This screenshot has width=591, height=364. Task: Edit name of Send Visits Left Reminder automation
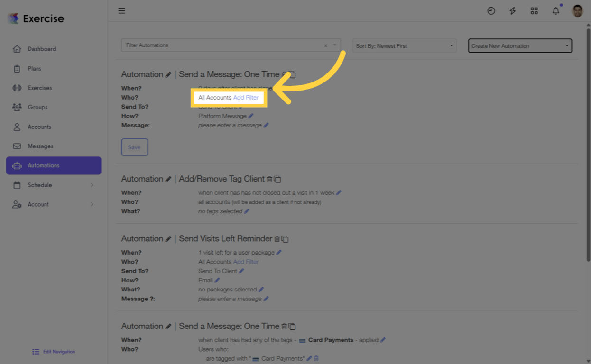(x=168, y=239)
